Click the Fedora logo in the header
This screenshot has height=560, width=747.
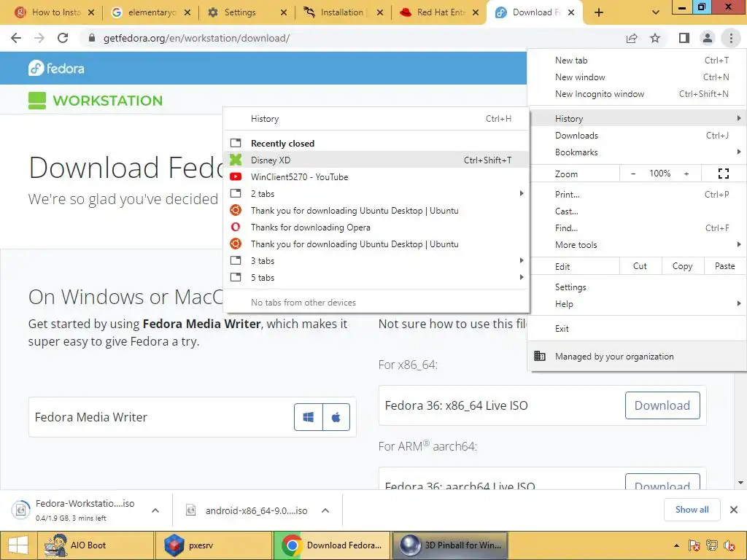[x=56, y=68]
